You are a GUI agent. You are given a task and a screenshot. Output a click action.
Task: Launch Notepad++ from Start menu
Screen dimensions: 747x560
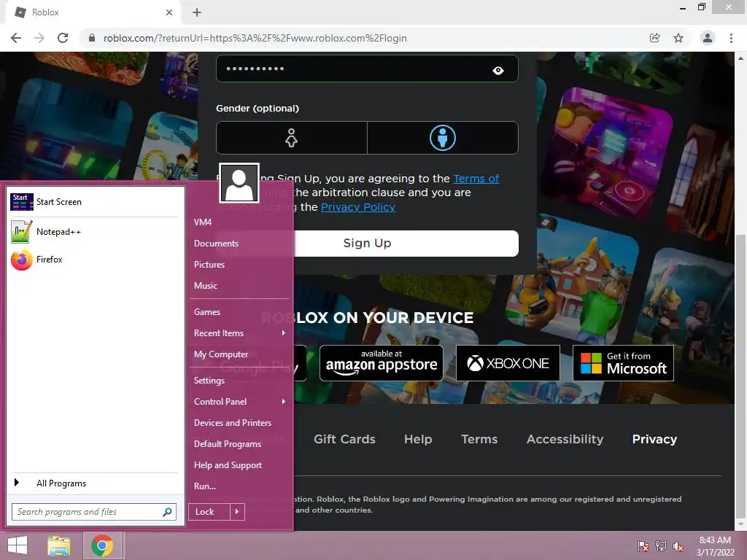(94, 232)
